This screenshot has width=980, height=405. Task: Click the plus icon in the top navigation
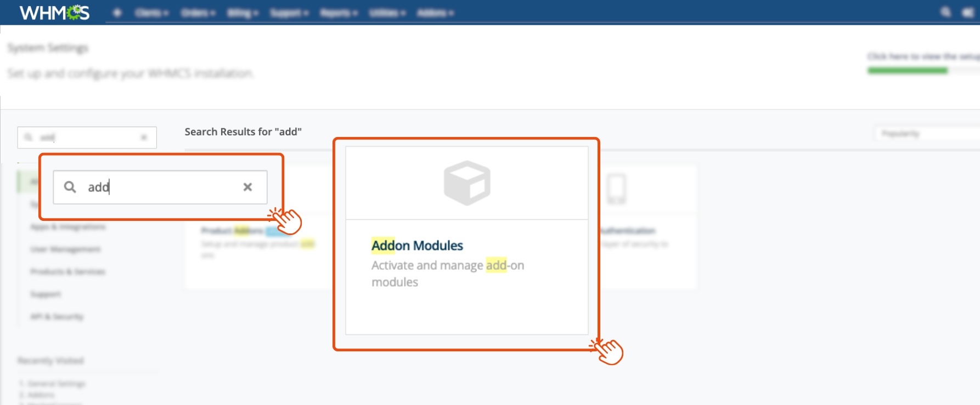[117, 13]
